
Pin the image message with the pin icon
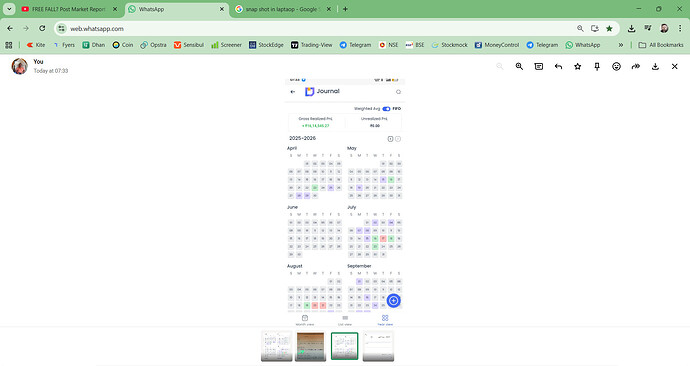[597, 66]
